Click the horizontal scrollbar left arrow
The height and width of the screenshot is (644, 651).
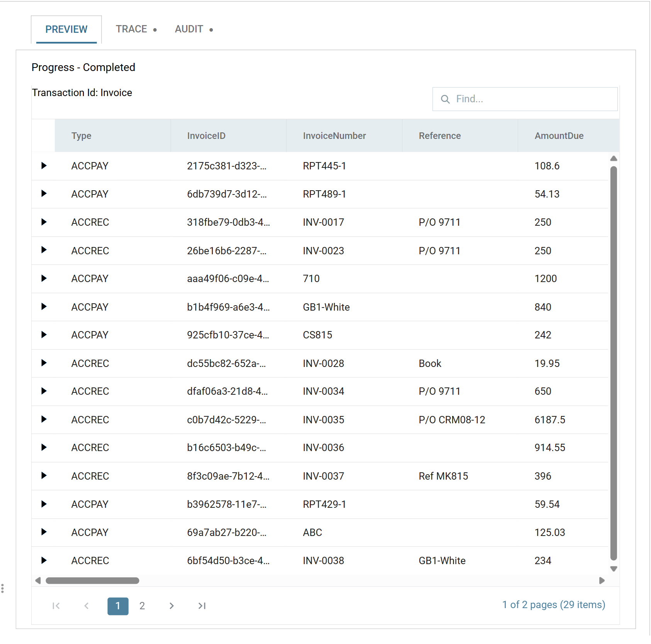tap(38, 580)
